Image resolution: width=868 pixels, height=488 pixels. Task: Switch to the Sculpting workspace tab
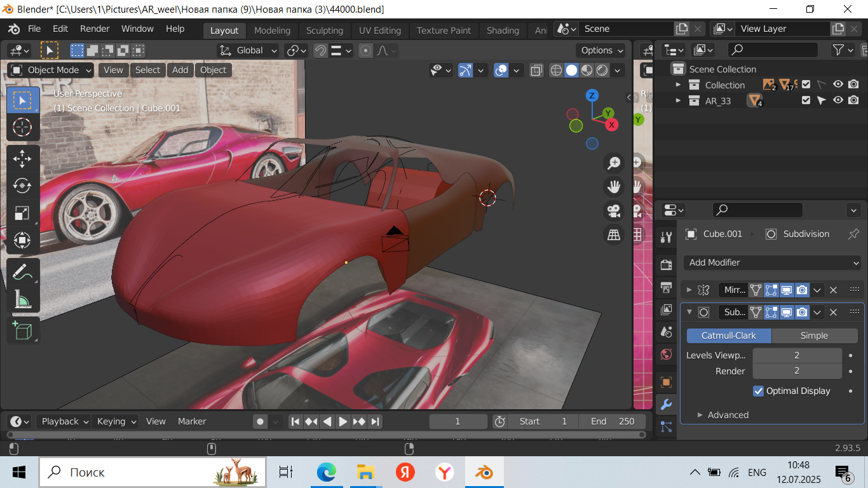pos(324,30)
